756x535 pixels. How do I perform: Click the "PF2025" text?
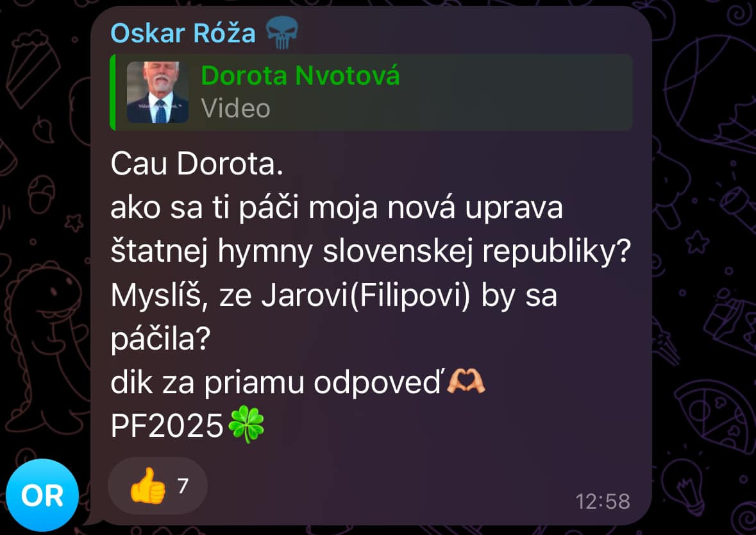(x=167, y=426)
